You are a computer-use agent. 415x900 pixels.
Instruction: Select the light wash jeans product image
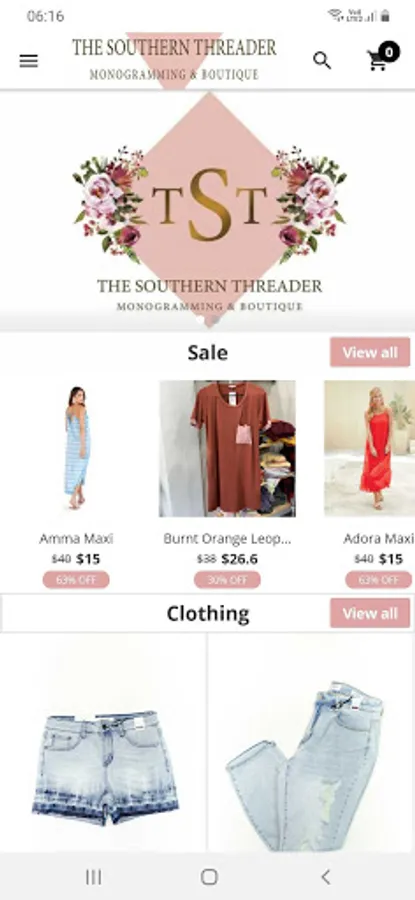point(312,743)
